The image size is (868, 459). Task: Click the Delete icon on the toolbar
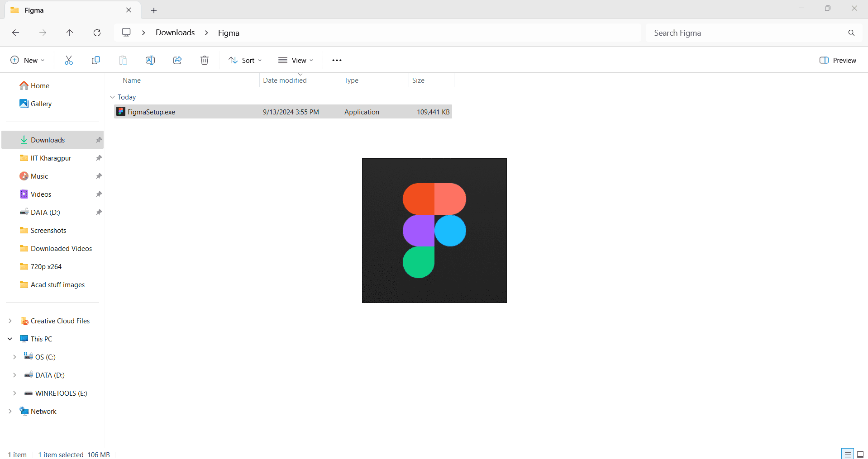(x=204, y=60)
